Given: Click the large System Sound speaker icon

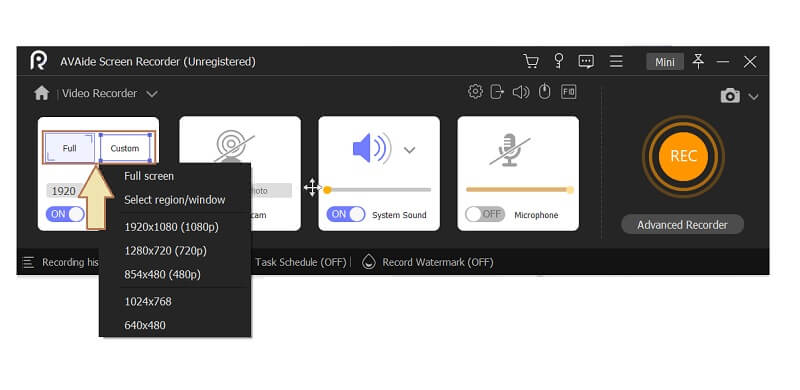Looking at the screenshot, I should (372, 149).
